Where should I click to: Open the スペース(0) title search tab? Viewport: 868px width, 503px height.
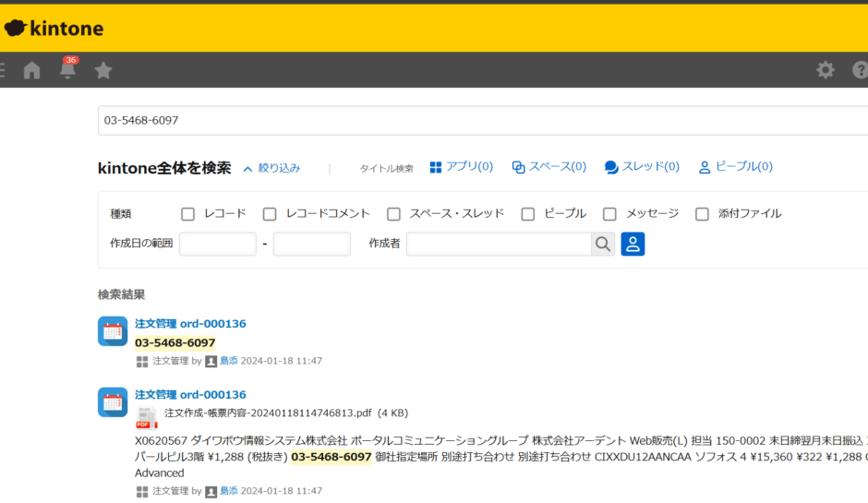point(549,166)
